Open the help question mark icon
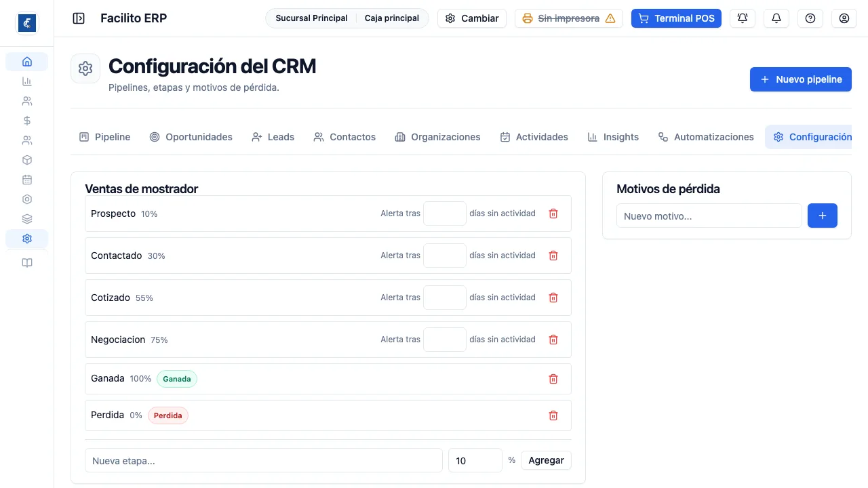The image size is (868, 488). coord(810,18)
